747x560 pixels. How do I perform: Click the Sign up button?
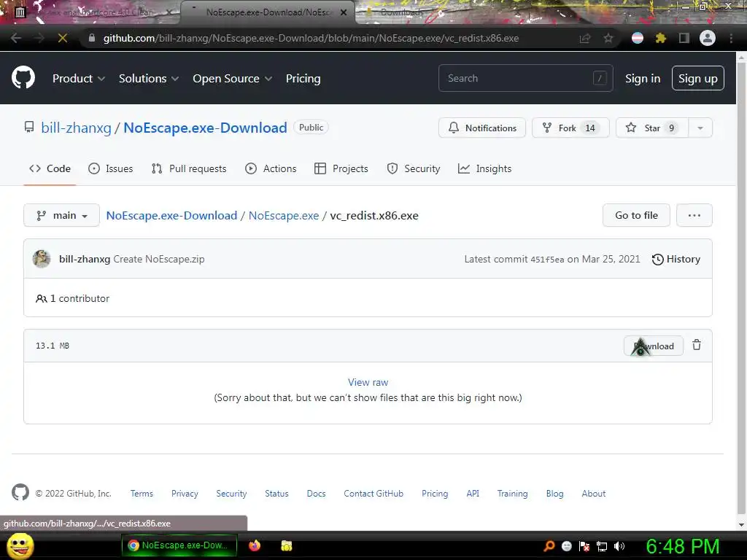pos(698,78)
